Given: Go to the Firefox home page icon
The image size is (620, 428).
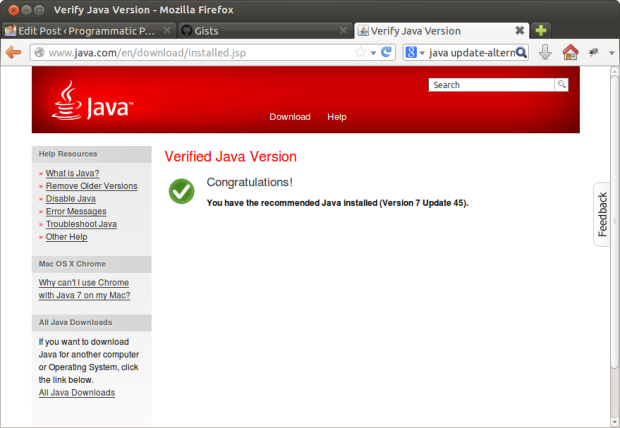Looking at the screenshot, I should (x=570, y=52).
